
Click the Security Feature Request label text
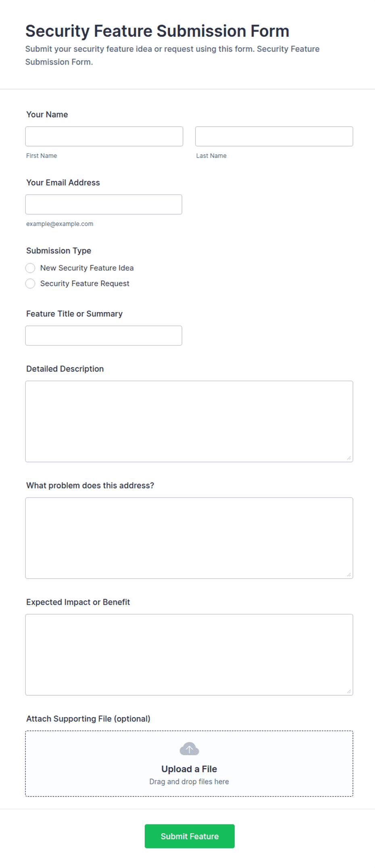pos(85,284)
